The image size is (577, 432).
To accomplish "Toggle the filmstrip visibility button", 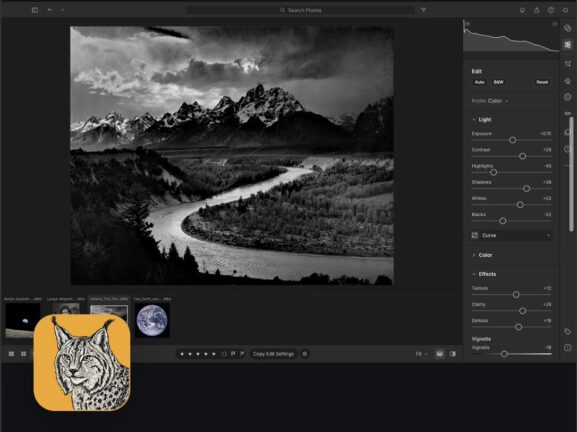I will (440, 354).
